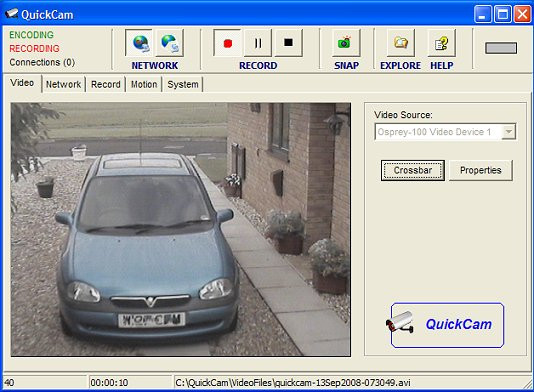Open the Record tab
The width and height of the screenshot is (534, 392).
click(x=106, y=84)
